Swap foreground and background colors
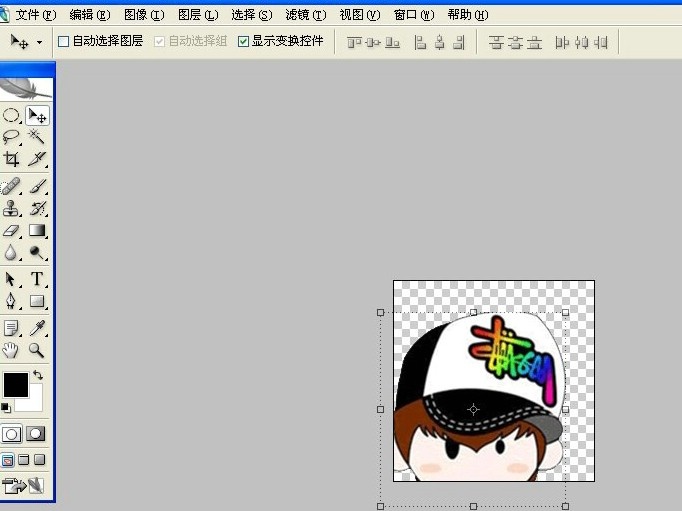The width and height of the screenshot is (682, 511). pyautogui.click(x=38, y=375)
